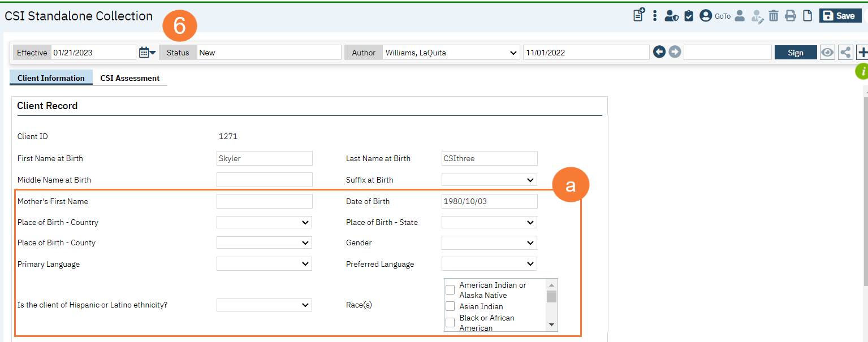This screenshot has height=342, width=868.
Task: Open the Author dropdown showing Williams, LaQuita
Action: click(x=451, y=53)
